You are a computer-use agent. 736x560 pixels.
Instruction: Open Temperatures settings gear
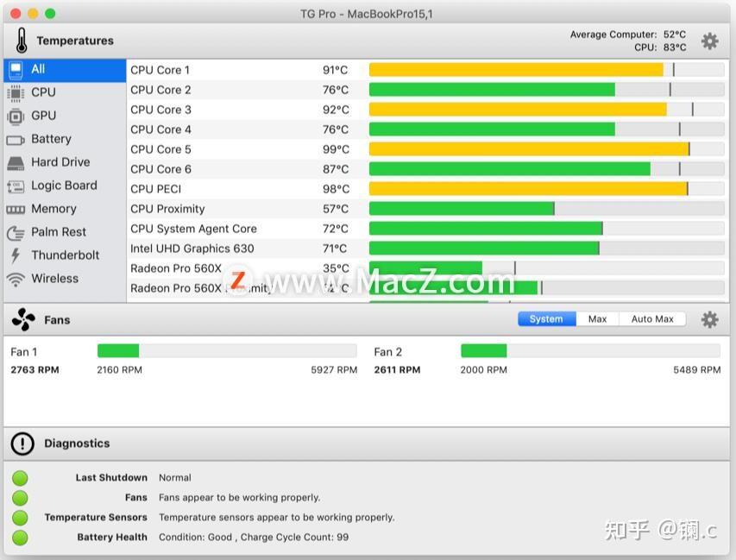coord(709,41)
